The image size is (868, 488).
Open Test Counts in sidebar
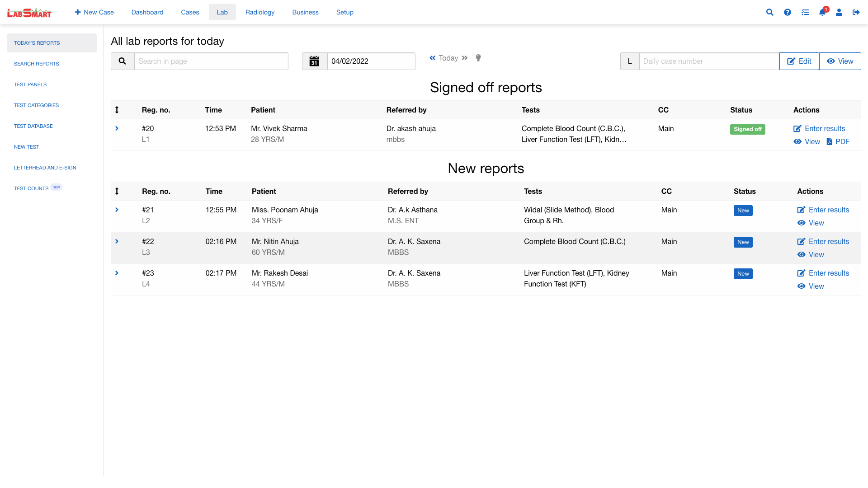coord(52,188)
